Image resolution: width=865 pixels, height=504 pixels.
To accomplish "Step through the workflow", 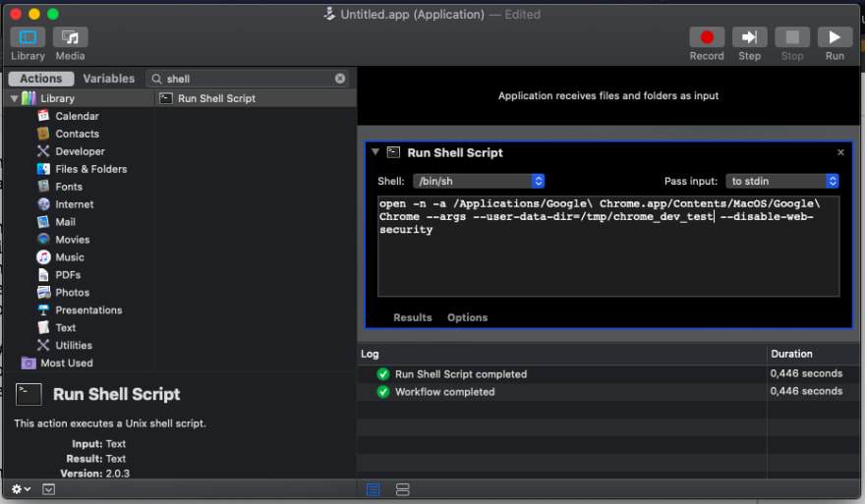I will pos(749,37).
